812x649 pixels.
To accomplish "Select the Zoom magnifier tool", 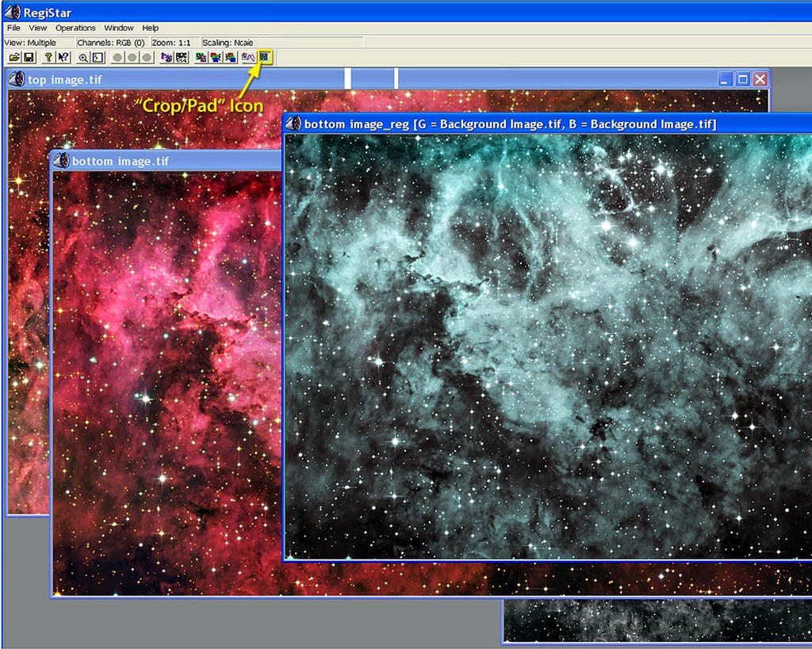I will 82,57.
